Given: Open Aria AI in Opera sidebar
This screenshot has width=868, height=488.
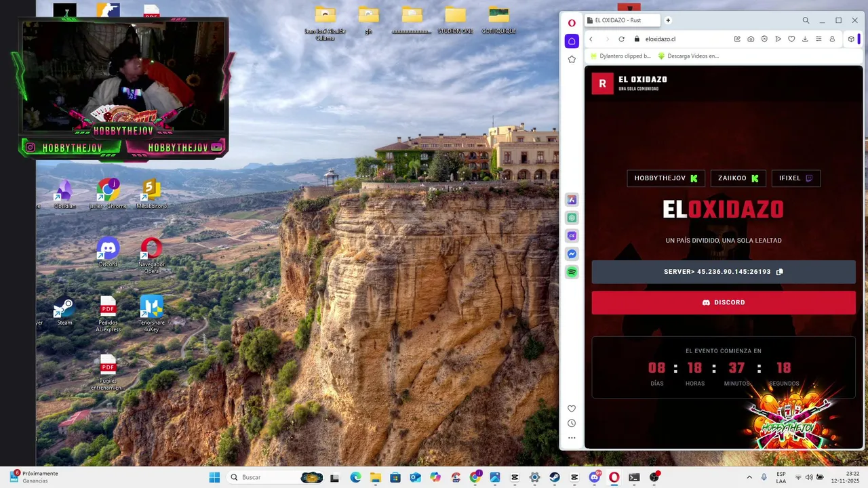Looking at the screenshot, I should (572, 200).
